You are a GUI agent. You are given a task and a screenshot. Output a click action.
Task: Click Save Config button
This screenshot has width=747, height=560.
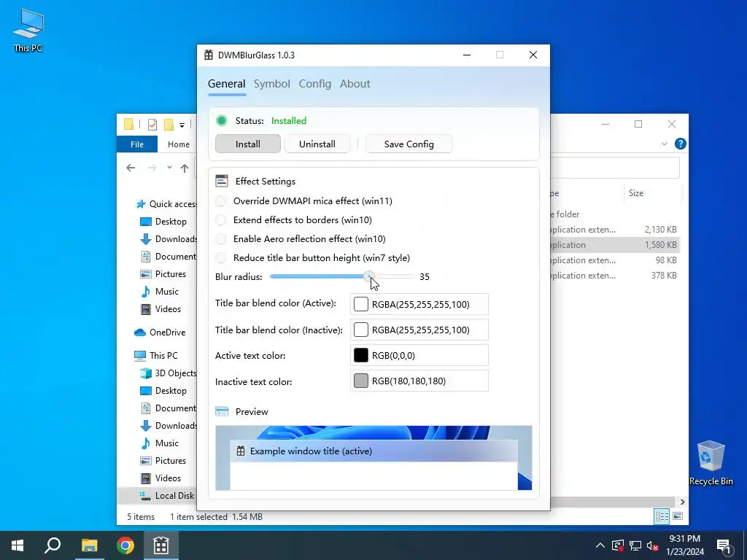409,144
